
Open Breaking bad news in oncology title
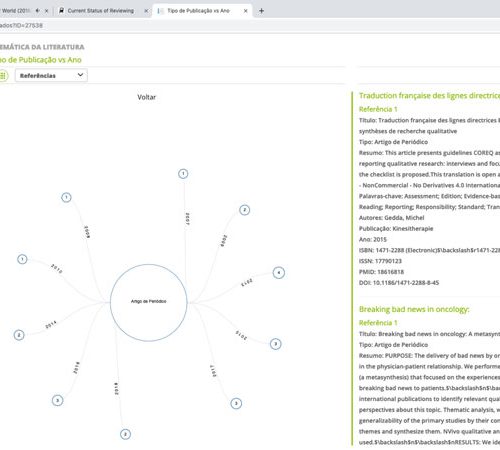click(414, 309)
